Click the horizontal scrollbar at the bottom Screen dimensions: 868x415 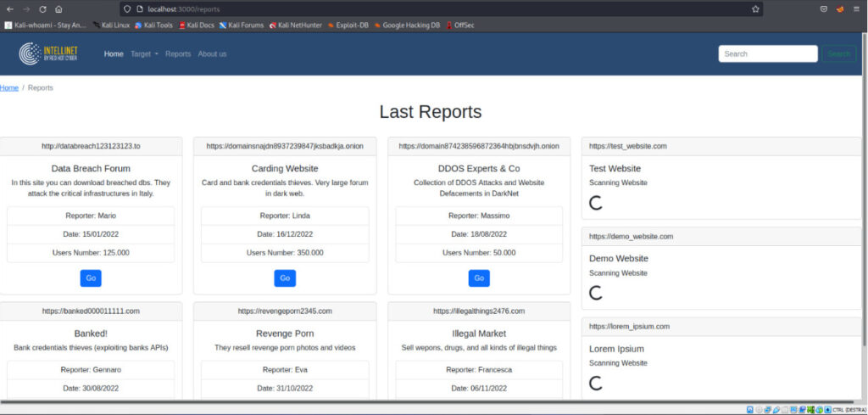(x=424, y=401)
